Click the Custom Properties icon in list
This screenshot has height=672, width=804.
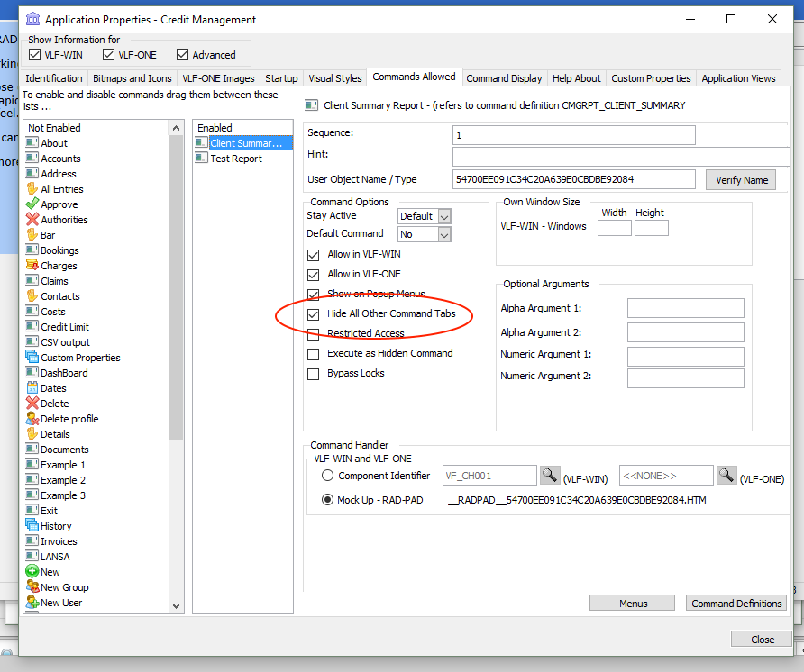point(32,357)
